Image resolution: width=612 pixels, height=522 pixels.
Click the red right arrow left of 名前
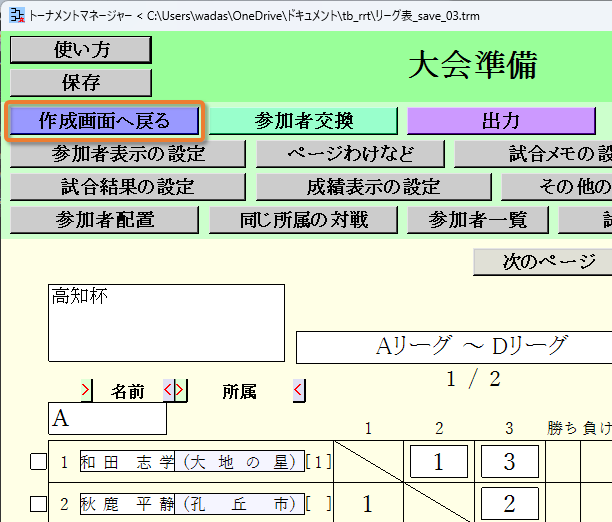[86, 390]
